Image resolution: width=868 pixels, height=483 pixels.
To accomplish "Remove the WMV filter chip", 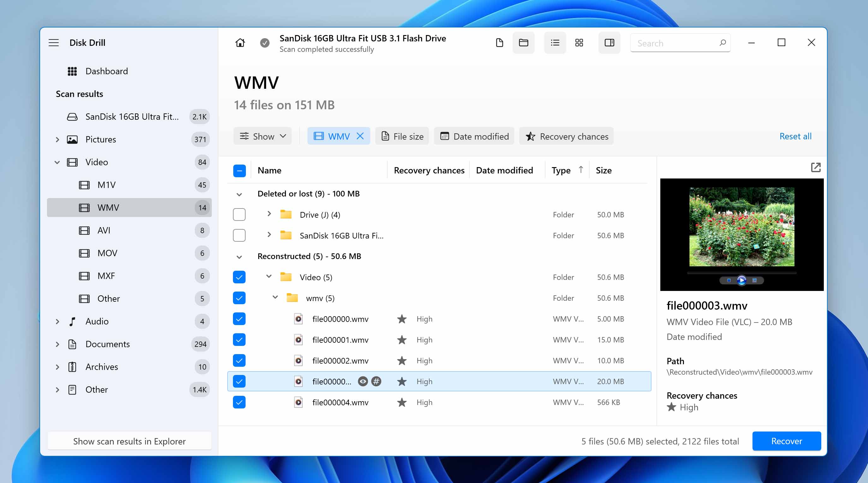I will [360, 136].
